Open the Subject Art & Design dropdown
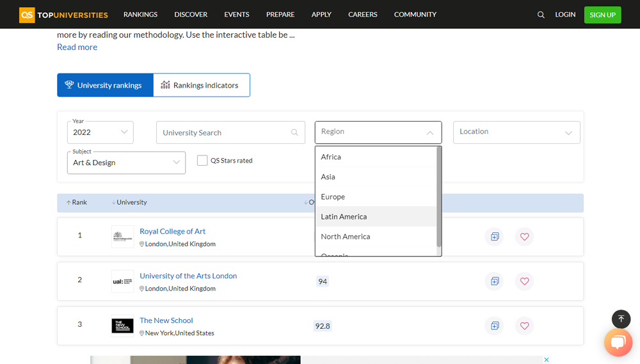Image resolution: width=640 pixels, height=364 pixels. tap(126, 162)
